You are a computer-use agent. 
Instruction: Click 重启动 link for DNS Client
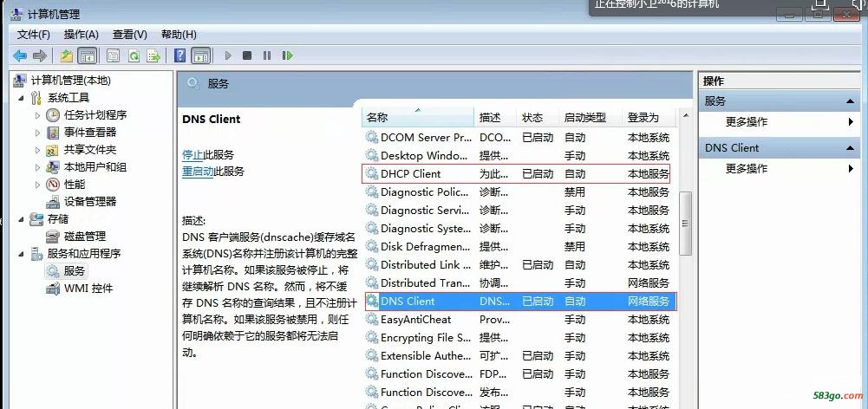tap(198, 172)
